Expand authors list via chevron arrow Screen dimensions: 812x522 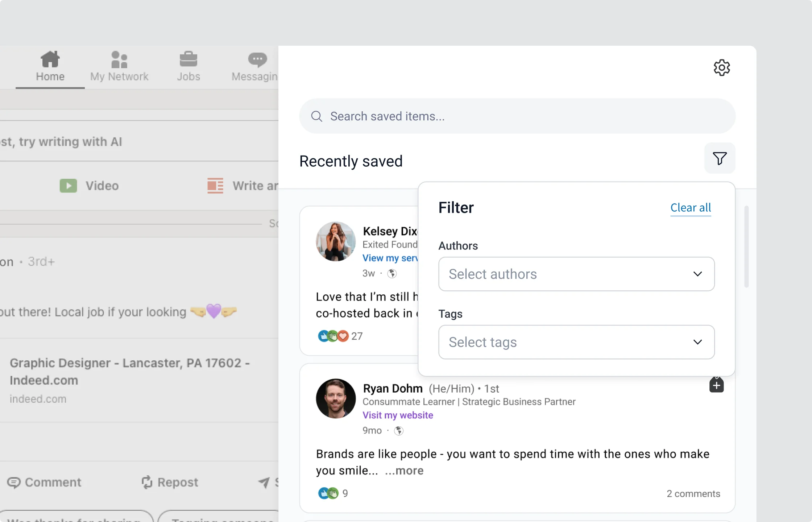click(697, 274)
